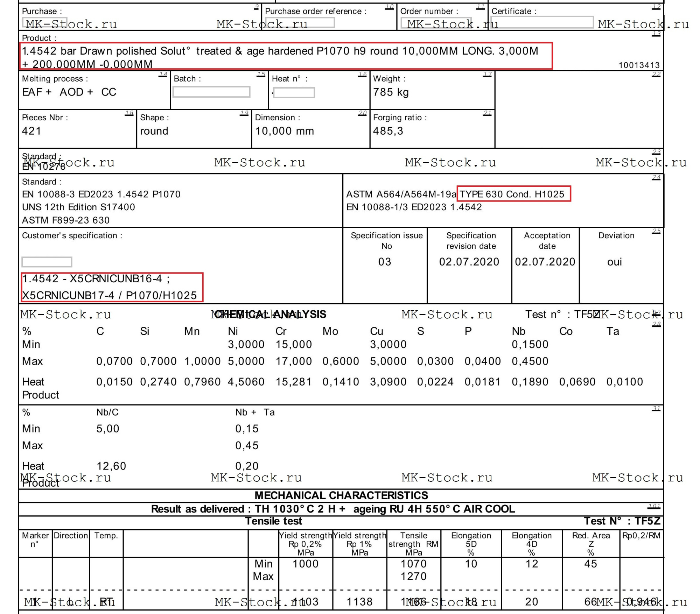Click the MECHANICAL CHARACTERISTICS heading
The width and height of the screenshot is (700, 614).
click(341, 495)
